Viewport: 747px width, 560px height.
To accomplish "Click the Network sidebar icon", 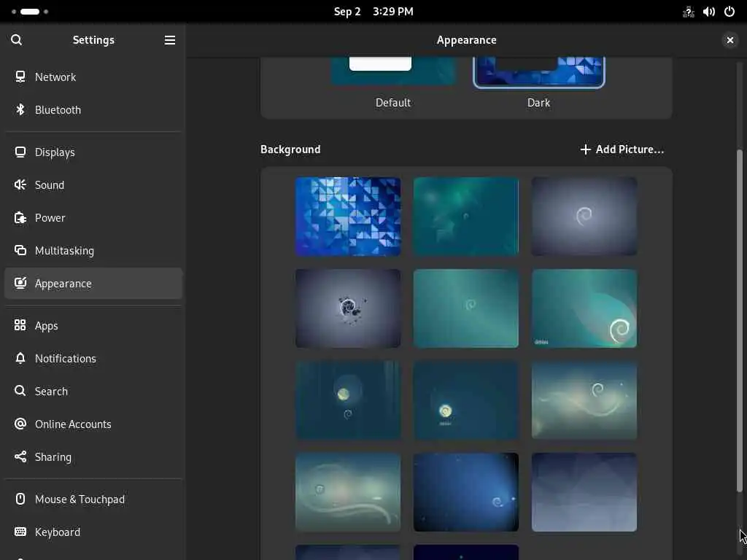I will [x=20, y=77].
